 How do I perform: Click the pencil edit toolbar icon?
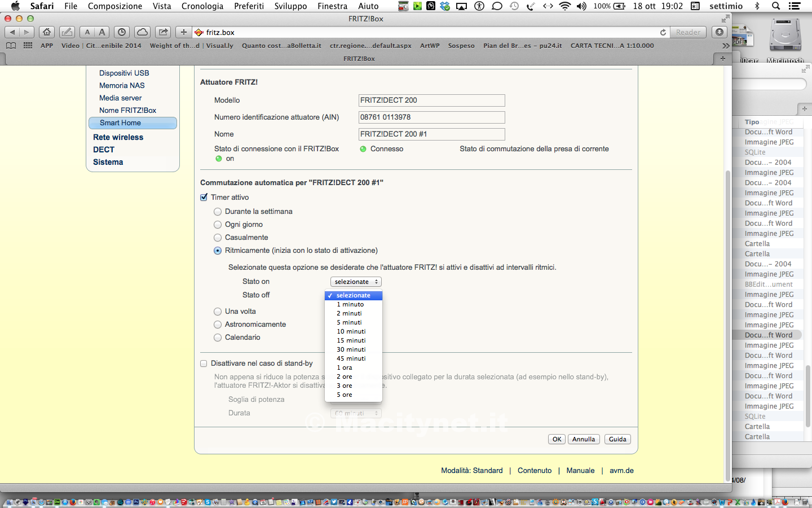[x=67, y=32]
